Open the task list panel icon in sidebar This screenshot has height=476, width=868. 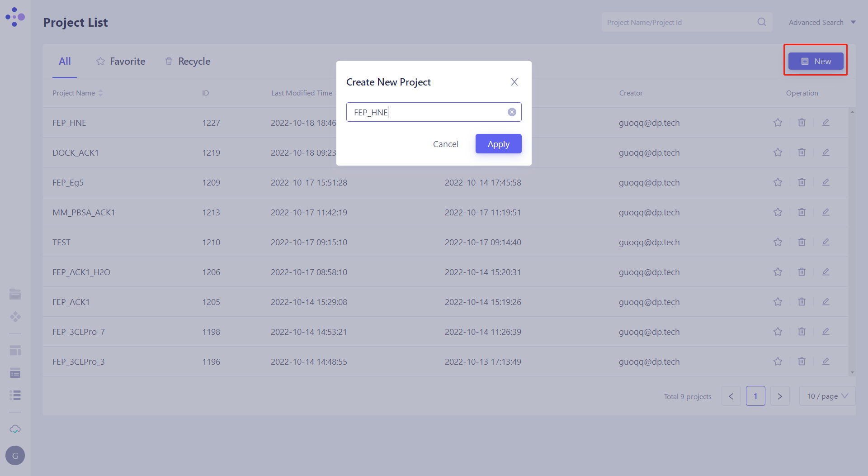[x=15, y=373]
